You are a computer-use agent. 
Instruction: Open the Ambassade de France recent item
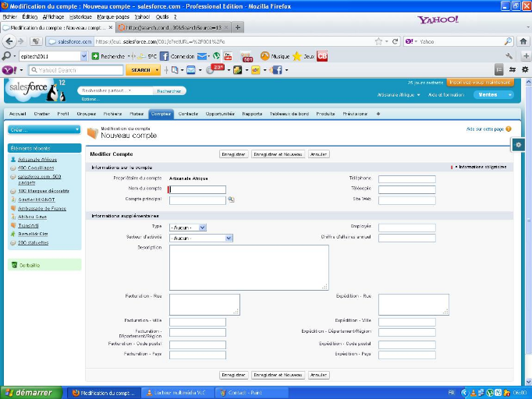point(42,209)
